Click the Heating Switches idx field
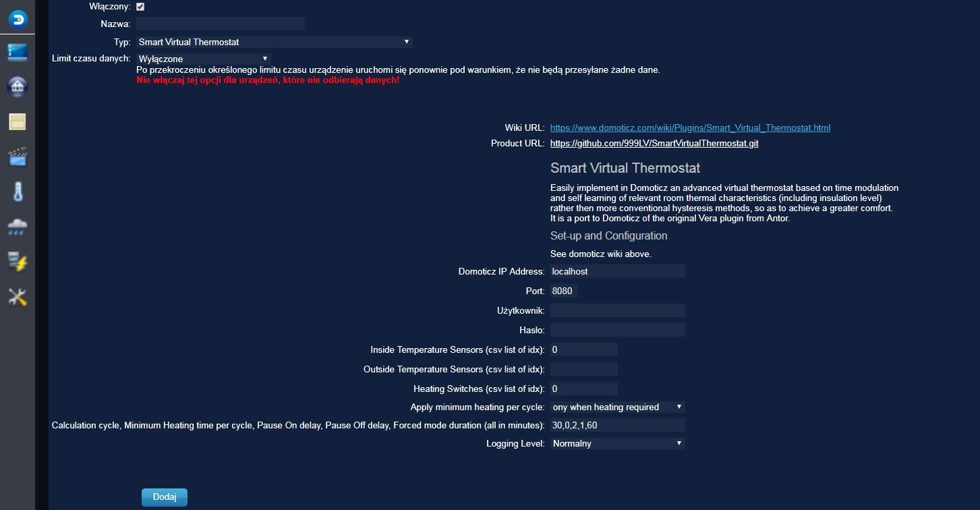 tap(584, 389)
